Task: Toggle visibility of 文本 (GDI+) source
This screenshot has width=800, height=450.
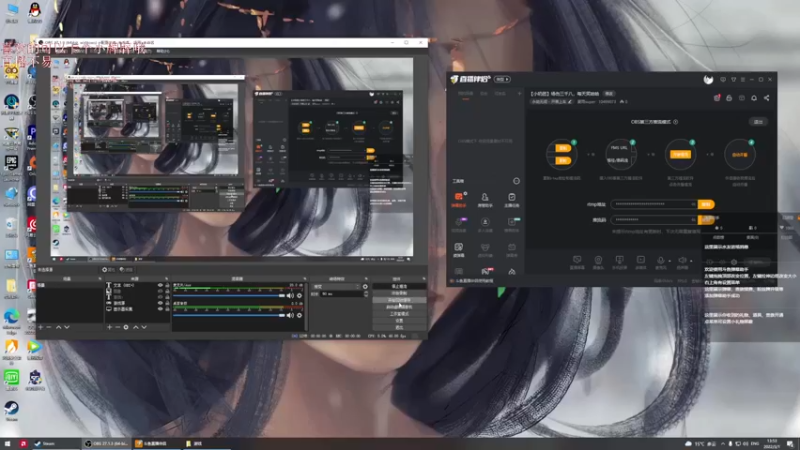Action: tap(160, 285)
